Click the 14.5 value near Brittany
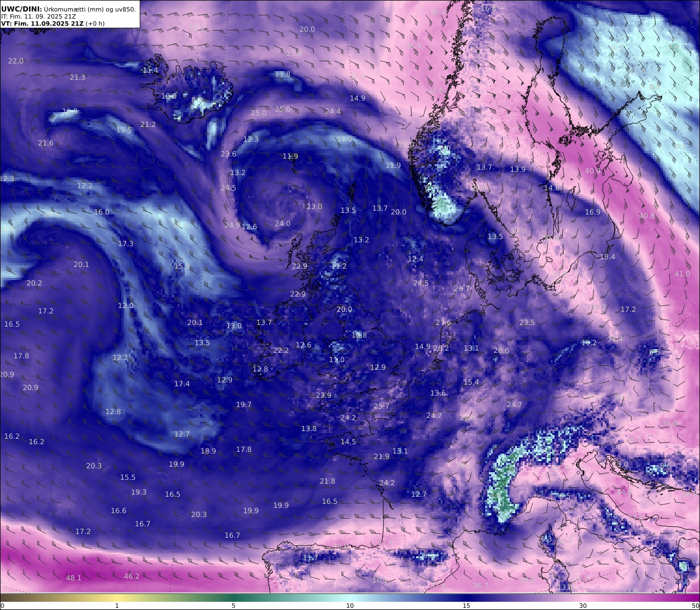The height and width of the screenshot is (610, 700). click(348, 441)
